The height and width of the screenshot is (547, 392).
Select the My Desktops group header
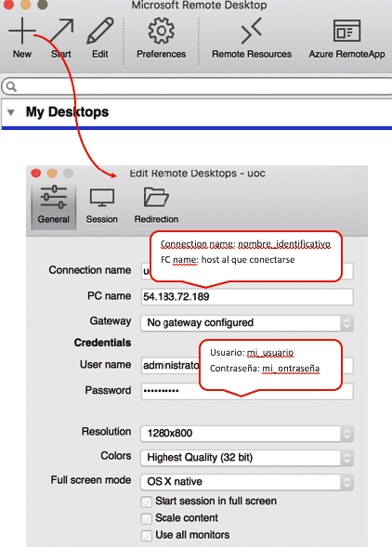click(x=197, y=112)
